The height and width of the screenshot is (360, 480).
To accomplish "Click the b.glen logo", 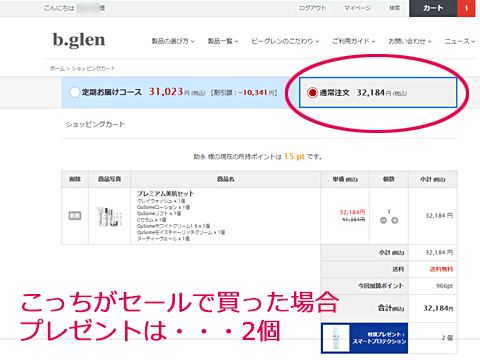I will 79,40.
